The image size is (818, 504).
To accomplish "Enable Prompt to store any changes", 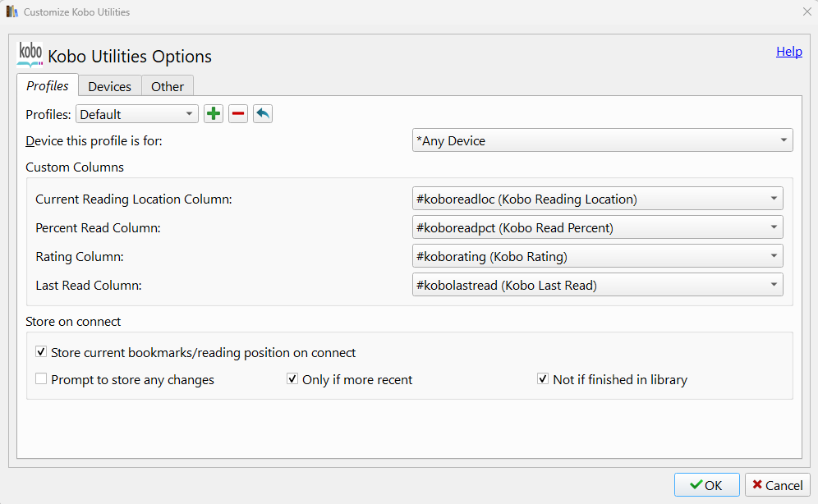I will 41,379.
